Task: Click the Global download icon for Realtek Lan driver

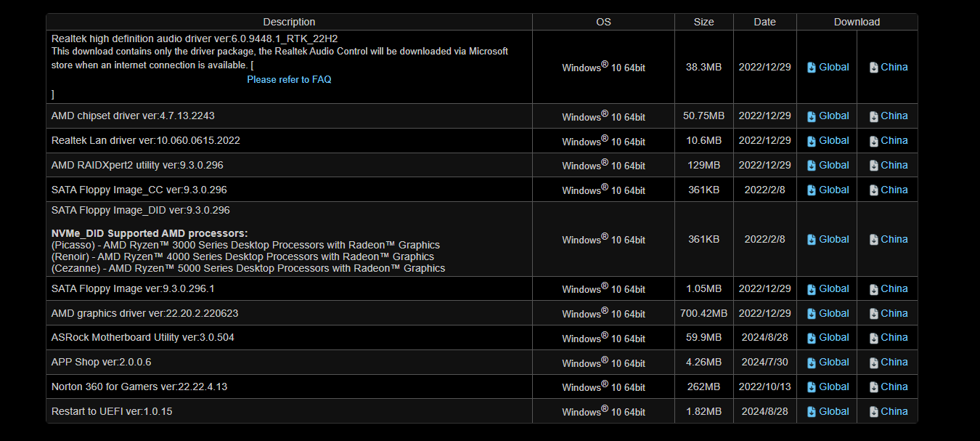Action: (812, 141)
